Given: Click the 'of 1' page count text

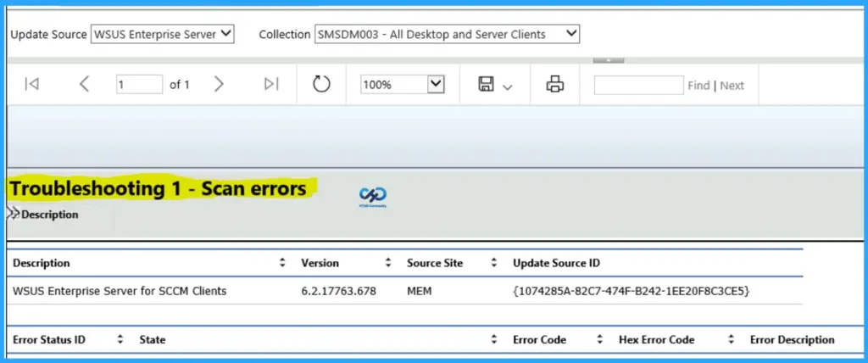Looking at the screenshot, I should pos(180,85).
